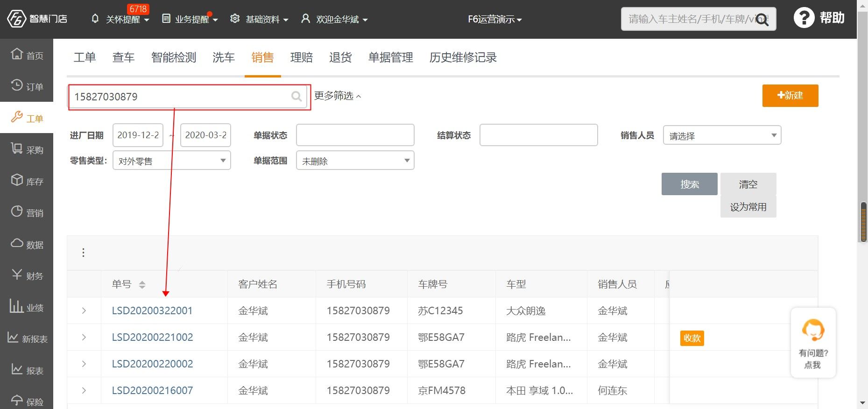
Task: Click the 设为常用 button
Action: 748,207
